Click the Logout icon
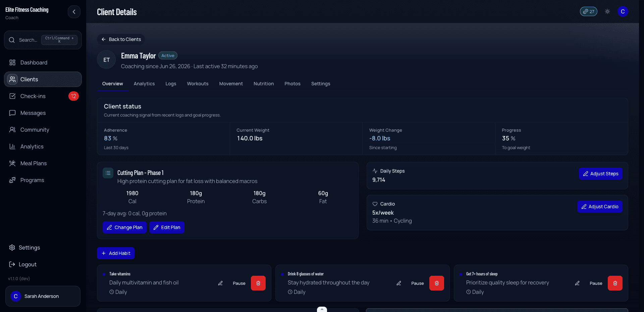The image size is (644, 312). [12, 264]
